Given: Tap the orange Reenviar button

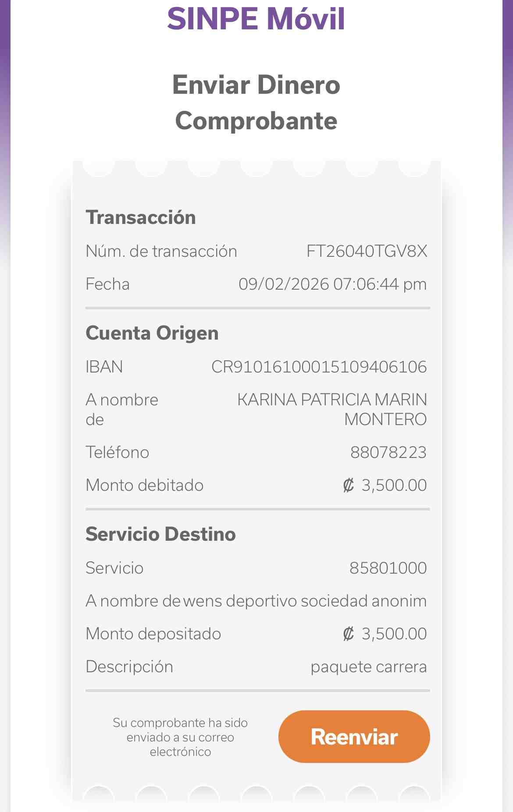Looking at the screenshot, I should pyautogui.click(x=354, y=737).
